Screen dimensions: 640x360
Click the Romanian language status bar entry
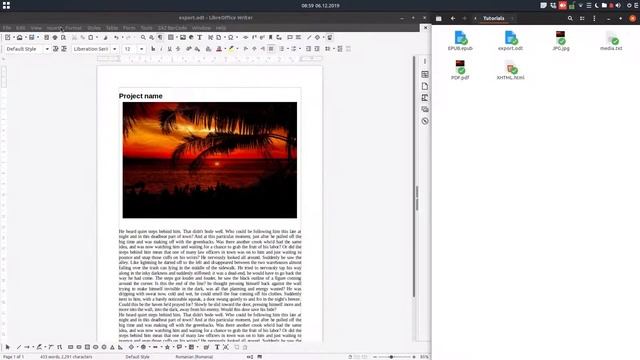click(194, 357)
